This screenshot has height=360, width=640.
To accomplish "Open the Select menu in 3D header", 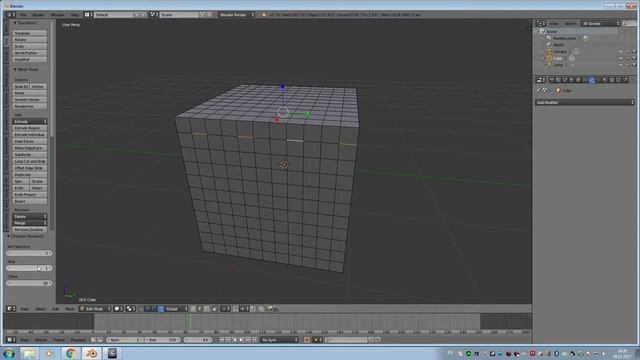I will click(40, 309).
